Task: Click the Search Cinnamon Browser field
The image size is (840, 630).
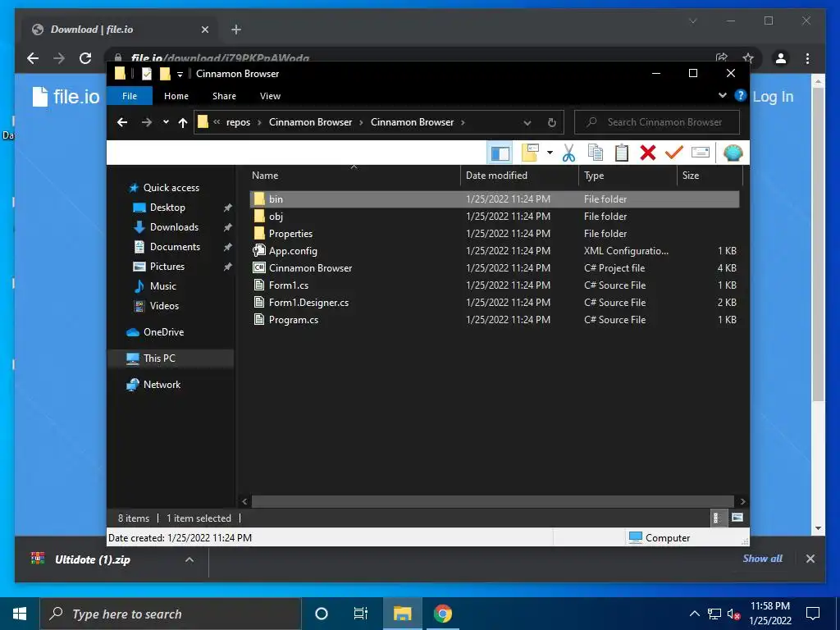Action: coord(657,122)
